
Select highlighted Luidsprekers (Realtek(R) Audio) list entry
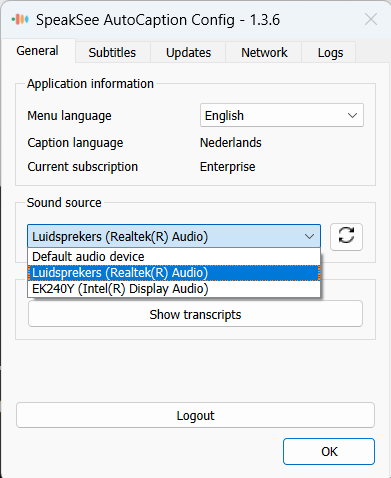[x=174, y=273]
